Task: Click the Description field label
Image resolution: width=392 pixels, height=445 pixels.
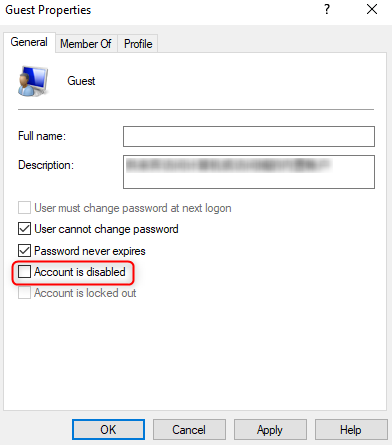Action: pyautogui.click(x=46, y=165)
